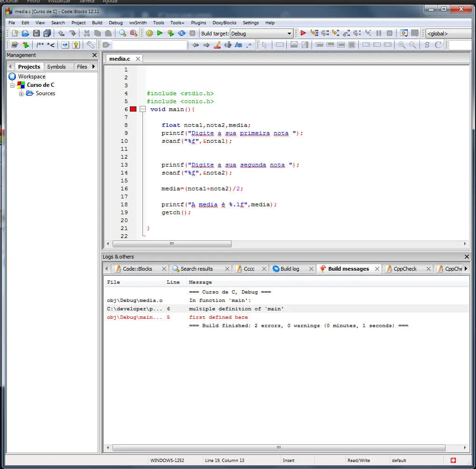Click the search text field in toolbar
The width and height of the screenshot is (476, 469).
coord(149,45)
